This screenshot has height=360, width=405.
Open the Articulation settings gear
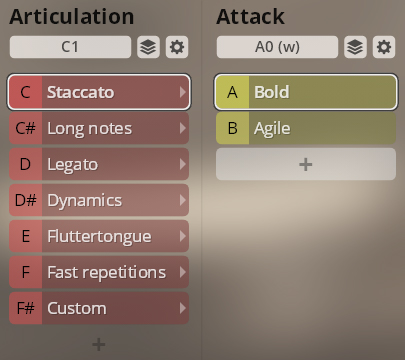pyautogui.click(x=177, y=47)
